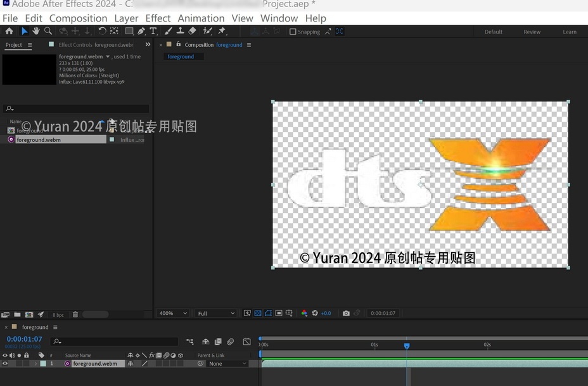The height and width of the screenshot is (386, 588).
Task: Select the Clone Stamp tool
Action: click(x=181, y=31)
